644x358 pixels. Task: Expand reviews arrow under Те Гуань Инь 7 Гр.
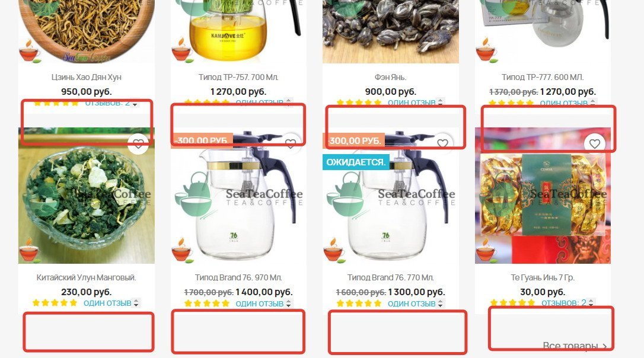click(591, 303)
